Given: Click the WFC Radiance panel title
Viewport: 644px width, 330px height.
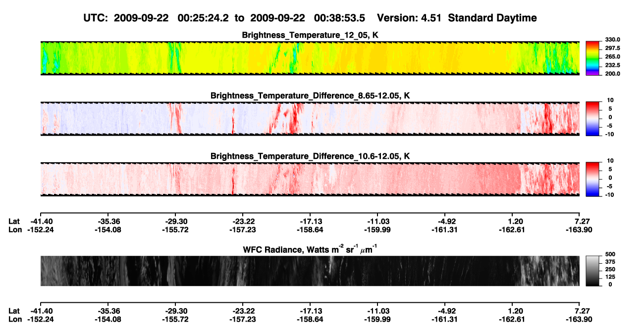Looking at the screenshot, I should [310, 249].
